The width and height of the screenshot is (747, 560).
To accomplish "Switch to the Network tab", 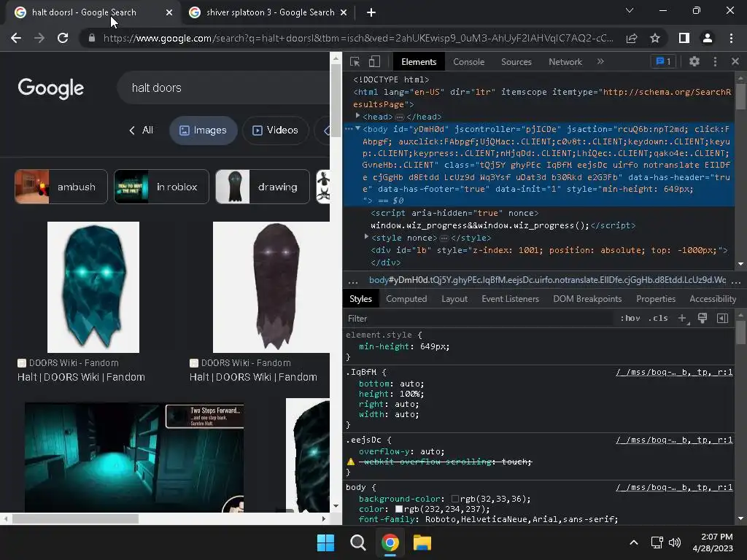I will click(565, 62).
